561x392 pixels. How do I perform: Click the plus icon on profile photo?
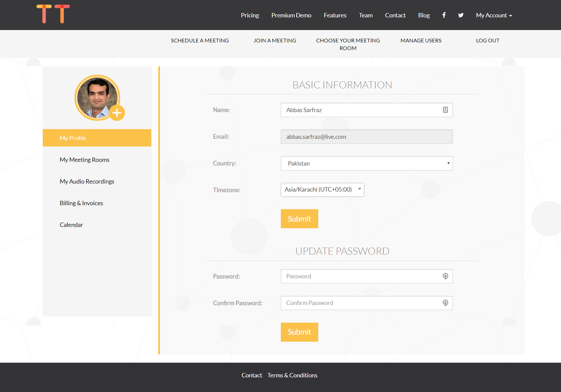tap(117, 113)
